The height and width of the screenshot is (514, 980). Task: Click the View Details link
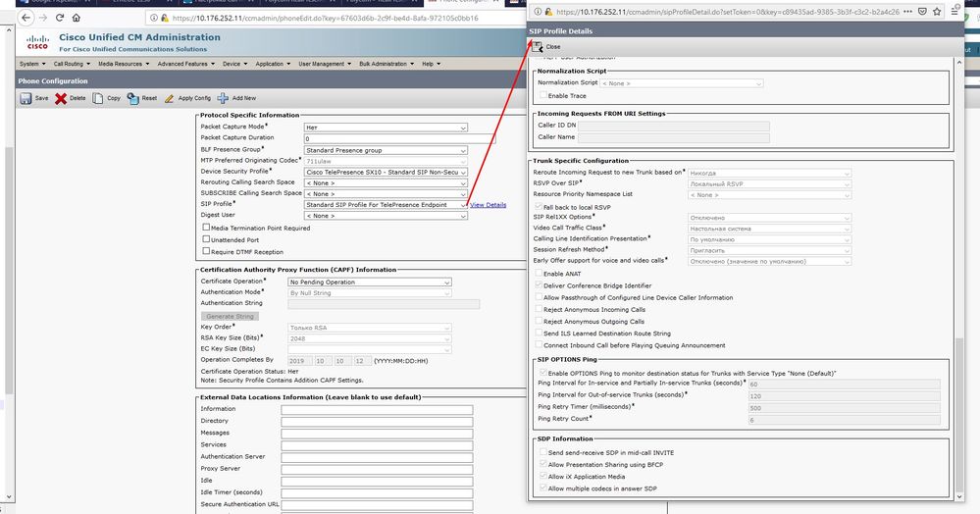tap(489, 205)
